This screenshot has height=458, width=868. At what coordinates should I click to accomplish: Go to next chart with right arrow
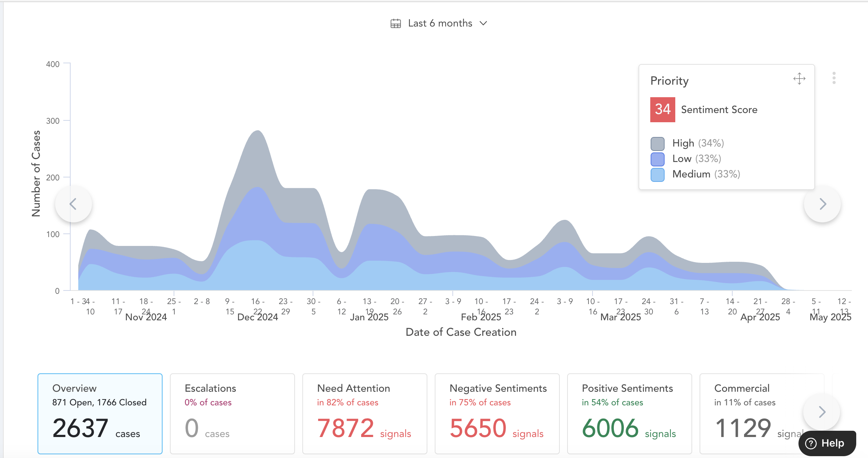[x=822, y=204]
